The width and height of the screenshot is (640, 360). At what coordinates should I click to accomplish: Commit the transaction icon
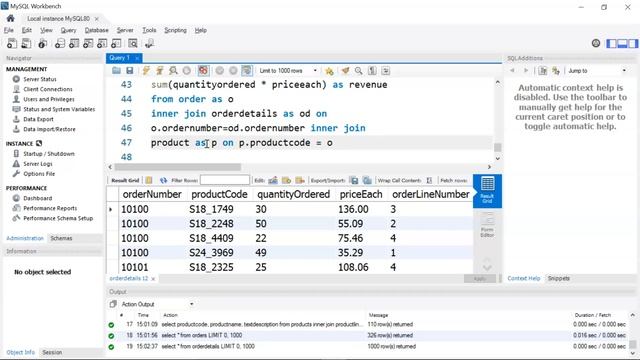click(220, 71)
